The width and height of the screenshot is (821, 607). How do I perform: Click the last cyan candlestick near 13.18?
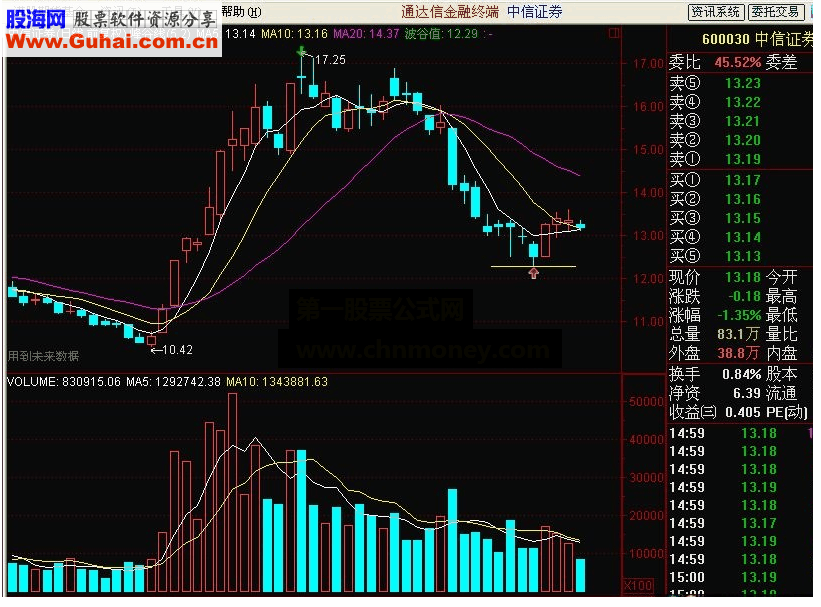pyautogui.click(x=580, y=226)
